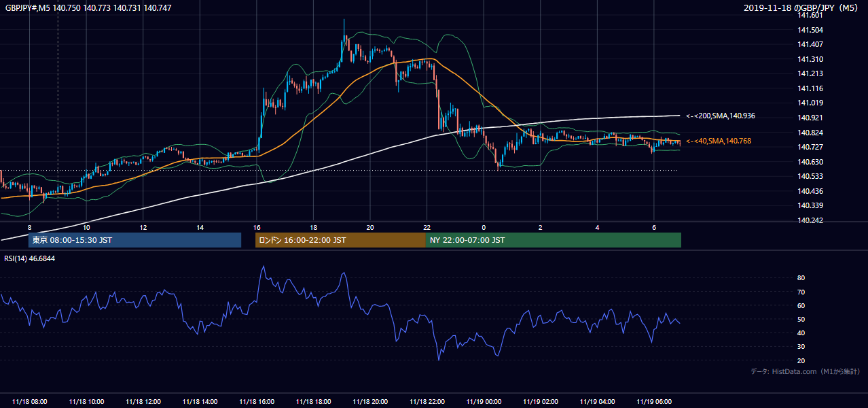868x408 pixels.
Task: Click price axis value 140.630
Action: (x=810, y=162)
